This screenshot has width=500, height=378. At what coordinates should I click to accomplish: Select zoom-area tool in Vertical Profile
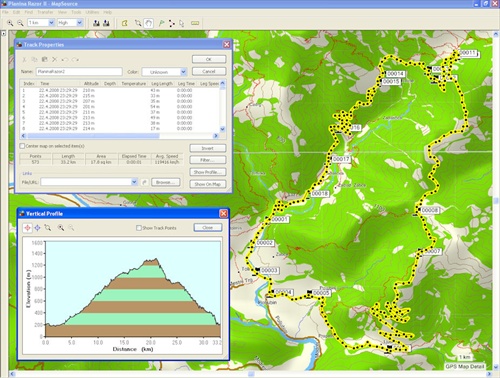48,228
